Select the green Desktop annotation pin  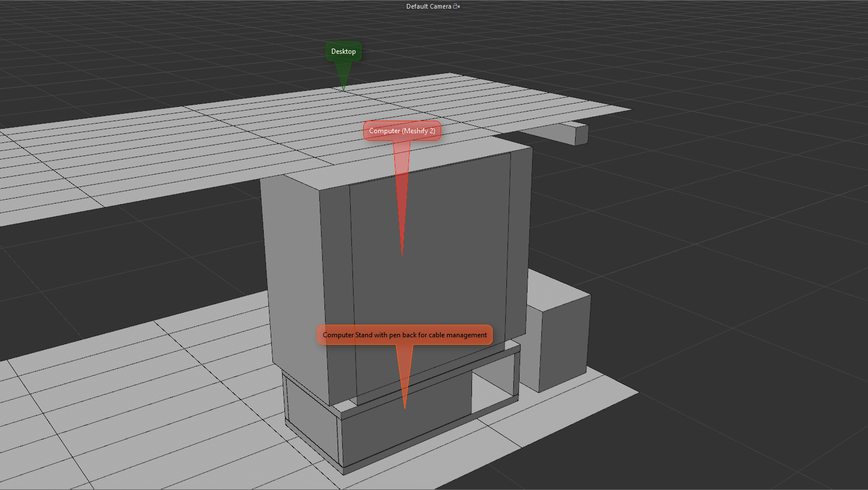pos(343,51)
